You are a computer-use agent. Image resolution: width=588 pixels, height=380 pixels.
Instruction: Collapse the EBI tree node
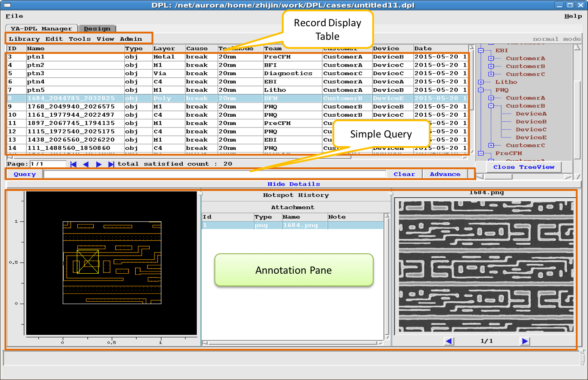[481, 51]
